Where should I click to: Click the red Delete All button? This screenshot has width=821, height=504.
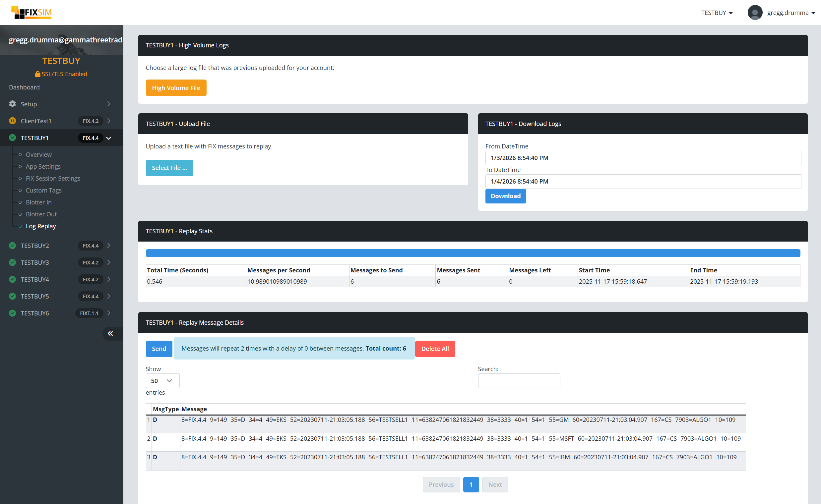(434, 349)
